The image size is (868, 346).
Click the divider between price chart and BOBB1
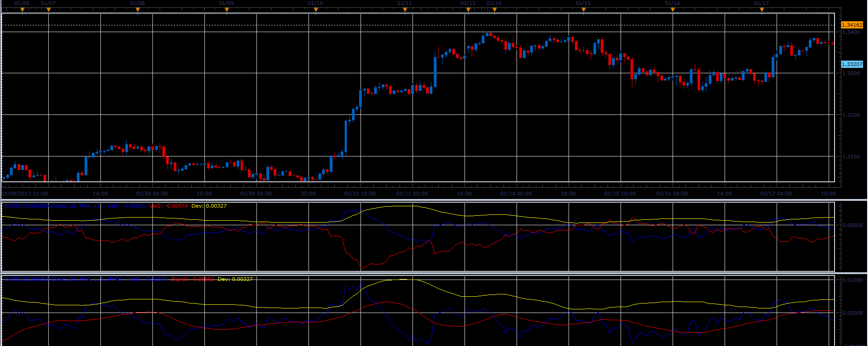(x=434, y=200)
